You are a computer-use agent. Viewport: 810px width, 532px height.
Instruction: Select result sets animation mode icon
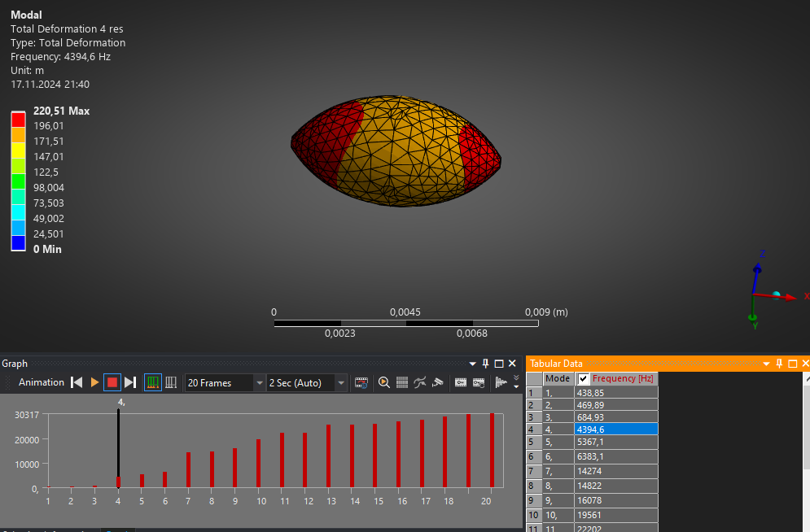(171, 382)
